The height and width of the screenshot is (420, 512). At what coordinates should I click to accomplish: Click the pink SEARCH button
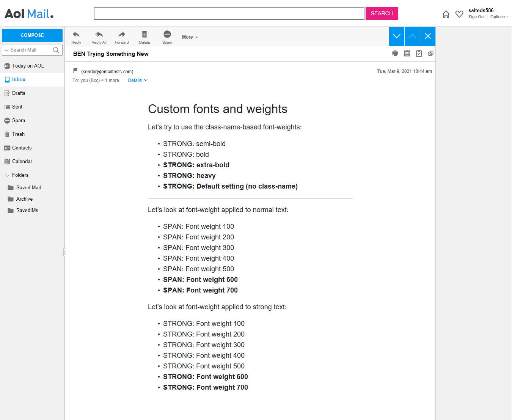[382, 13]
